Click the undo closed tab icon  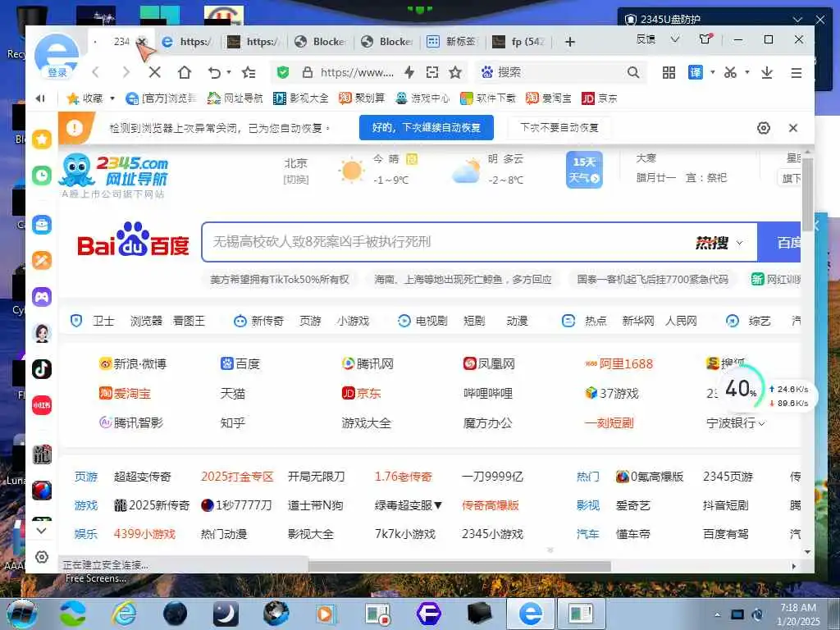coord(214,72)
